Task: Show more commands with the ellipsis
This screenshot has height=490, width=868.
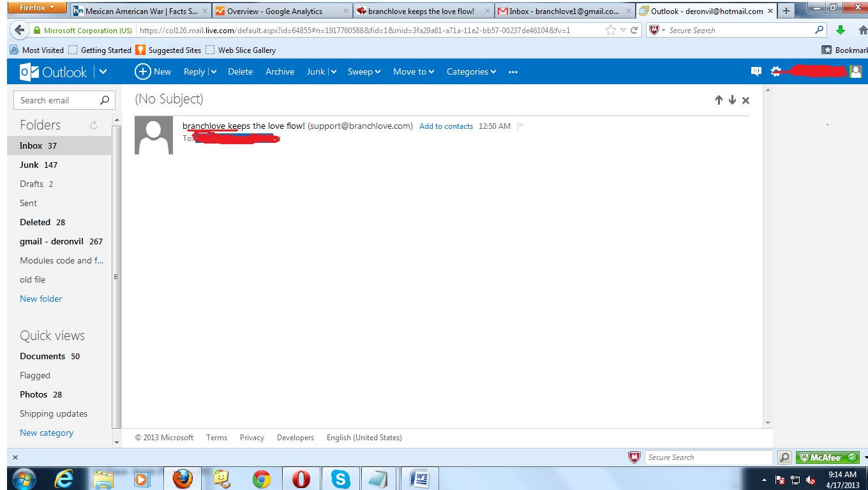Action: [x=513, y=72]
